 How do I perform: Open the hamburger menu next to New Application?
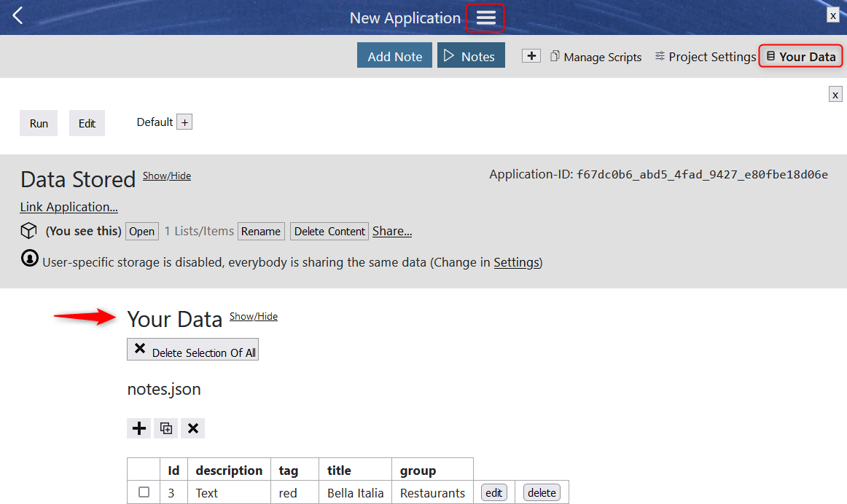[x=485, y=17]
